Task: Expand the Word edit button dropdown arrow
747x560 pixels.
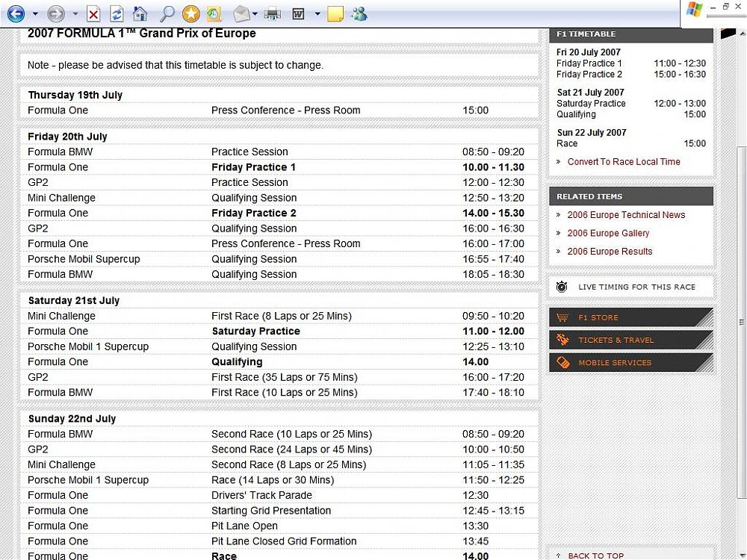Action: 317,13
